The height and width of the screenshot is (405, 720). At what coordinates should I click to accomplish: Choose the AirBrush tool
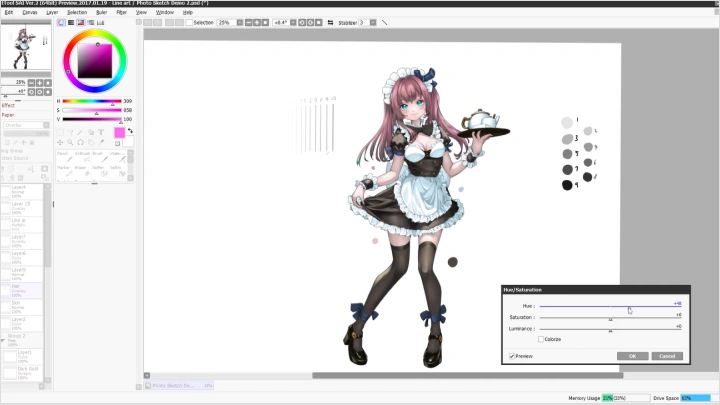tap(83, 157)
